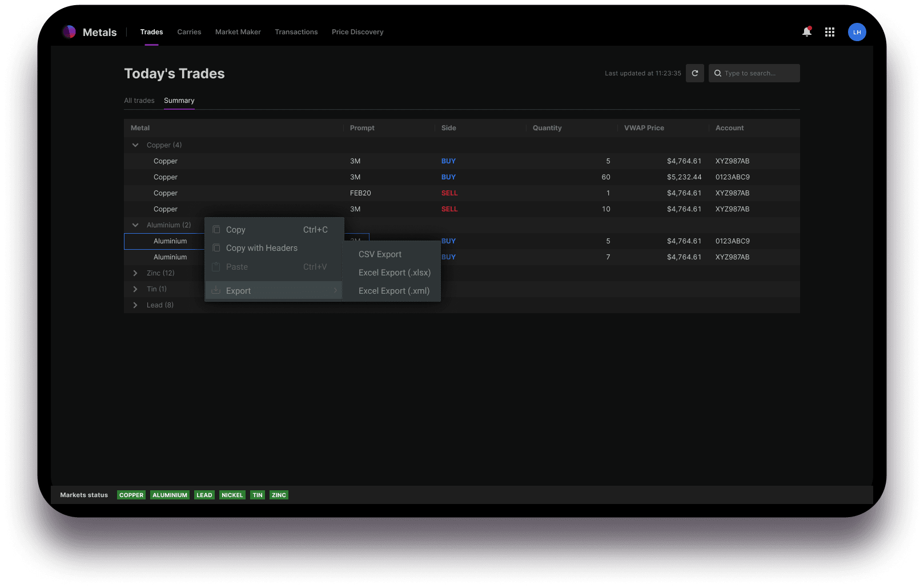Click the ALUMINIUM market status badge
The width and height of the screenshot is (924, 588).
[x=170, y=495]
